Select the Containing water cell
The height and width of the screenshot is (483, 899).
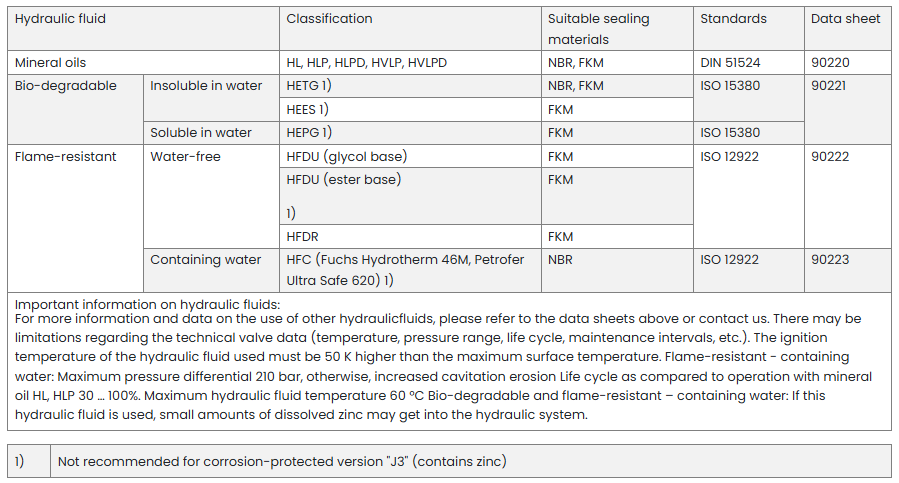pyautogui.click(x=206, y=260)
